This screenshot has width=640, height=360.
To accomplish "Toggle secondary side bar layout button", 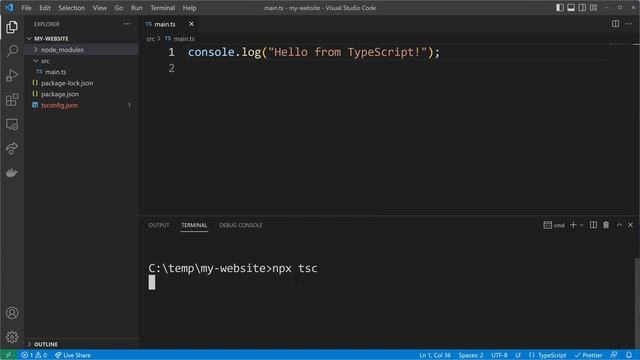I will (x=582, y=8).
